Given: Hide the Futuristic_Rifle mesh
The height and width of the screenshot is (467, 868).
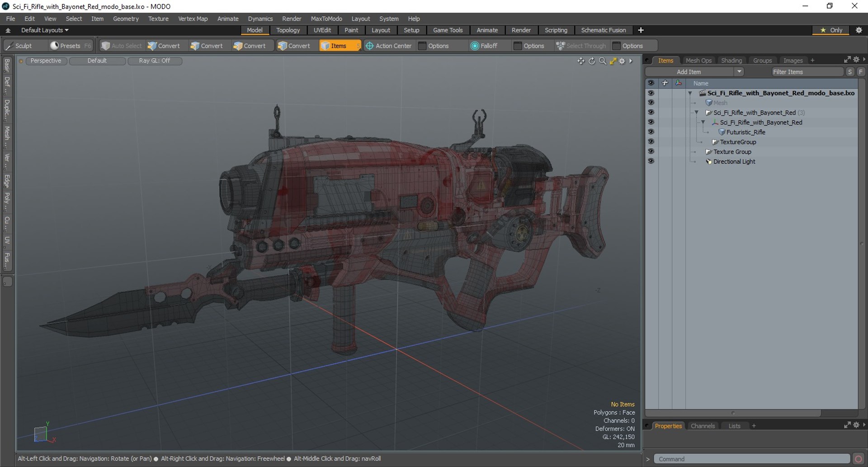Looking at the screenshot, I should [x=651, y=132].
